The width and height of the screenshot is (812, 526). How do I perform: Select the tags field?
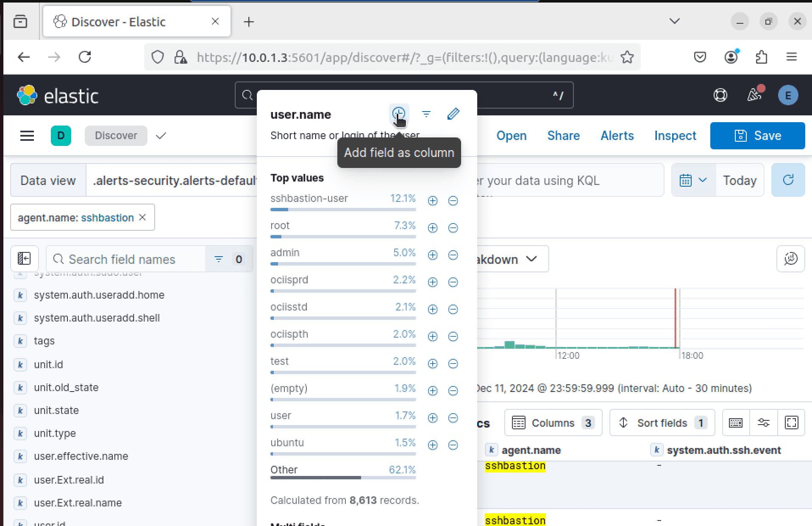44,341
